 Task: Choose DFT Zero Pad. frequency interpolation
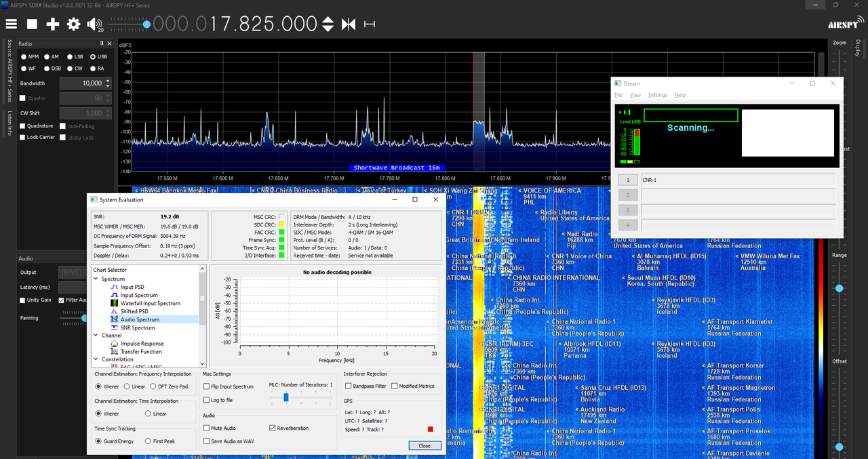point(153,386)
